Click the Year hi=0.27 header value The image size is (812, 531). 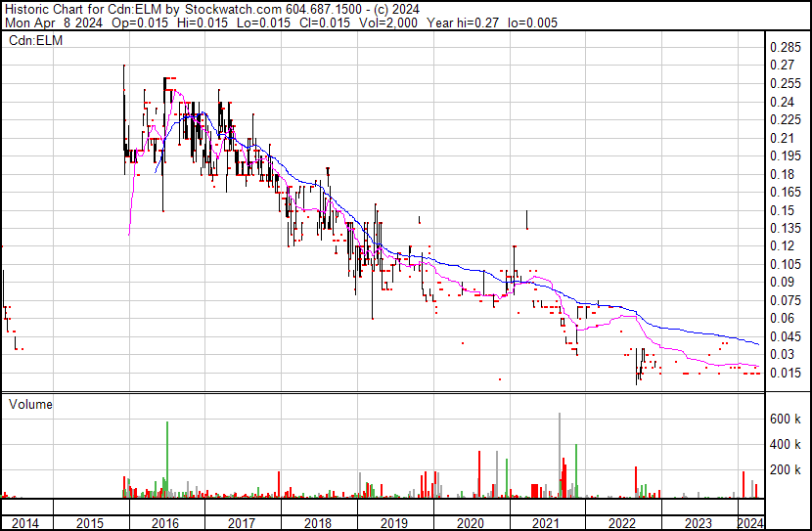pyautogui.click(x=463, y=22)
